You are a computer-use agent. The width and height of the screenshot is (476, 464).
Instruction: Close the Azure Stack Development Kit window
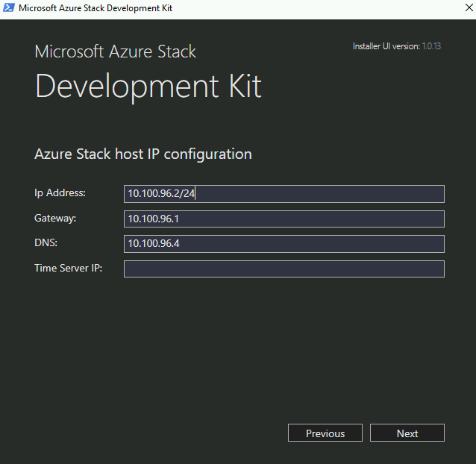click(469, 8)
